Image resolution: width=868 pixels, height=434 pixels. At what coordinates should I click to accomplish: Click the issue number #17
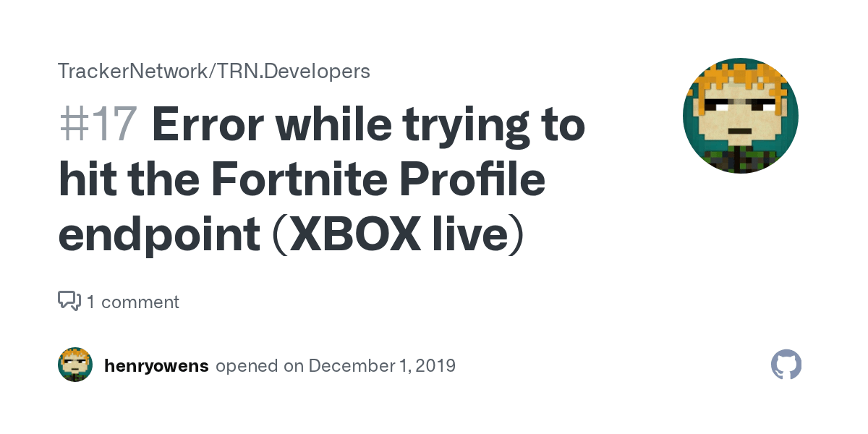pyautogui.click(x=98, y=125)
